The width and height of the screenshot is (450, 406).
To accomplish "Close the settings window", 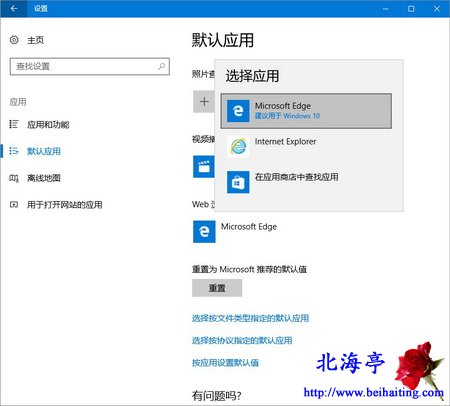I will click(x=437, y=9).
